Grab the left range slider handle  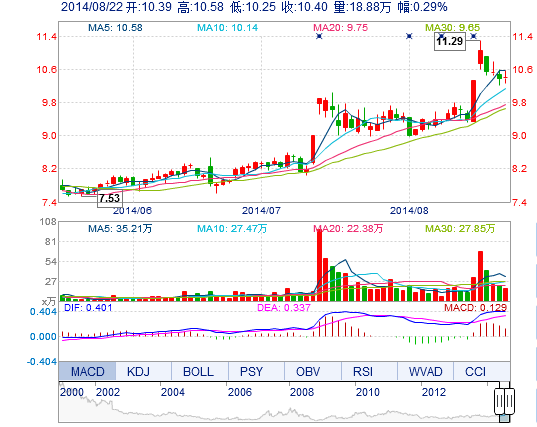coord(500,400)
